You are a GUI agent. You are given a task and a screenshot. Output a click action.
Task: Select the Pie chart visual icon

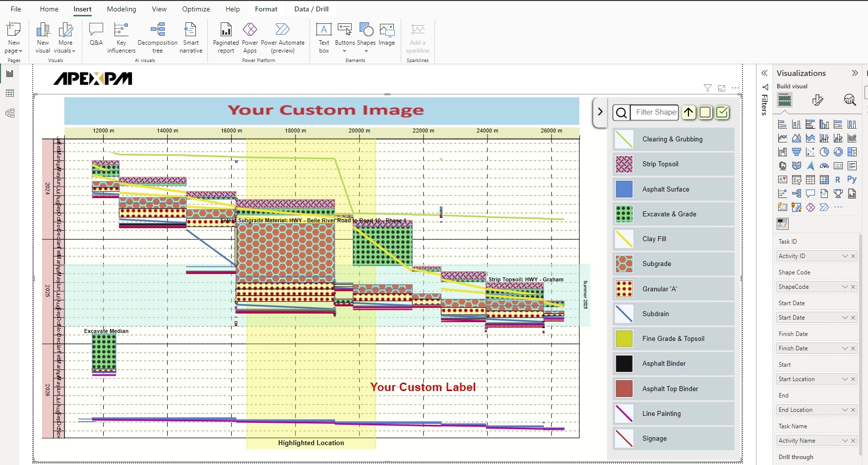click(824, 152)
